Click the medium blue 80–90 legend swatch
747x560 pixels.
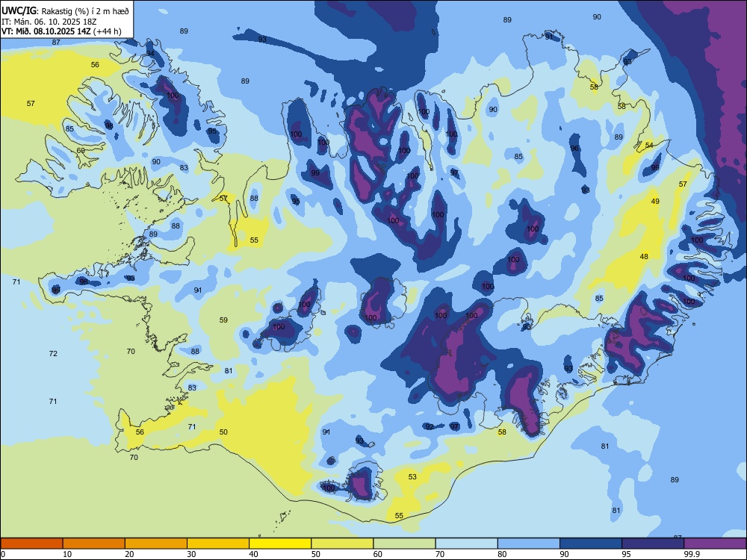(x=529, y=544)
